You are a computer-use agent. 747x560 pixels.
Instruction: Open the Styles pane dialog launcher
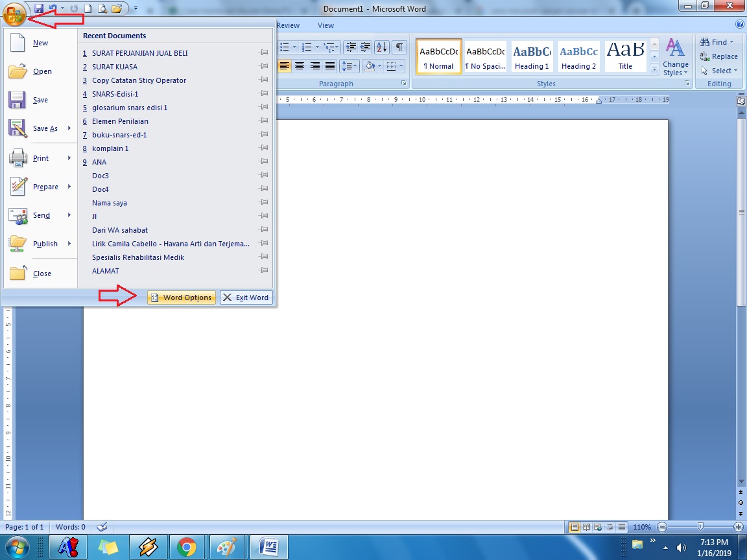tap(687, 84)
